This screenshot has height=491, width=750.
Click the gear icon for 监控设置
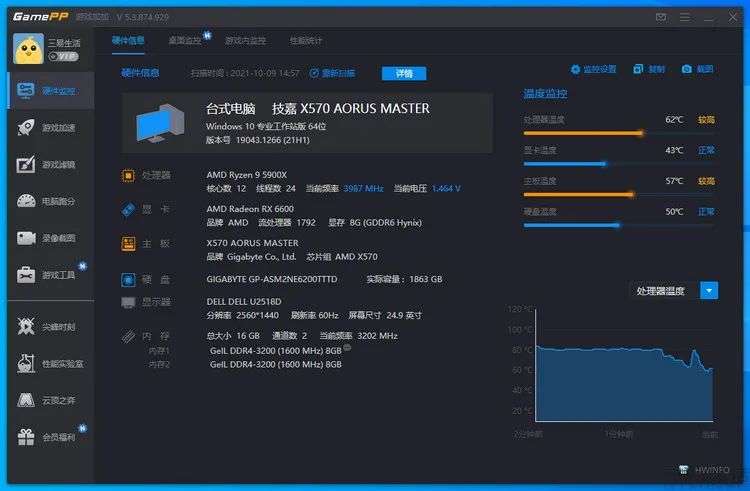[575, 69]
